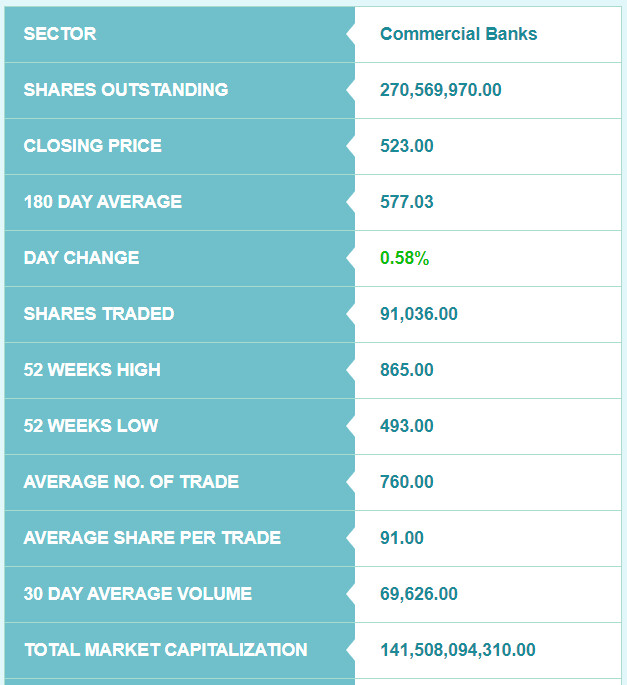Click the 30 DAY AVERAGE VOLUME label

138,593
